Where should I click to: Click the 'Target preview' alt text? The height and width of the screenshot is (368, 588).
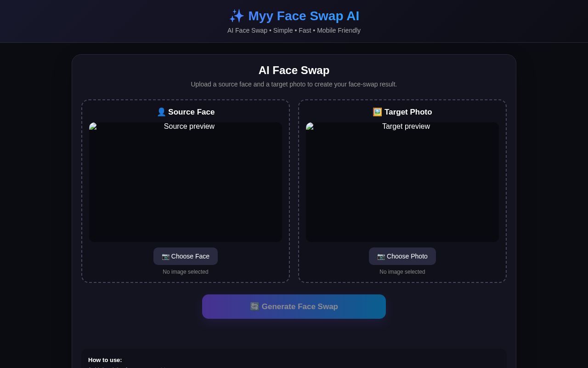click(x=406, y=126)
